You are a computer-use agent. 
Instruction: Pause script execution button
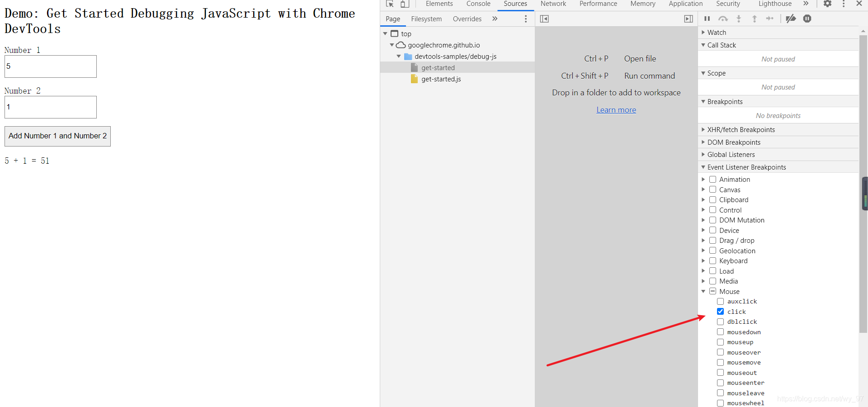tap(707, 19)
